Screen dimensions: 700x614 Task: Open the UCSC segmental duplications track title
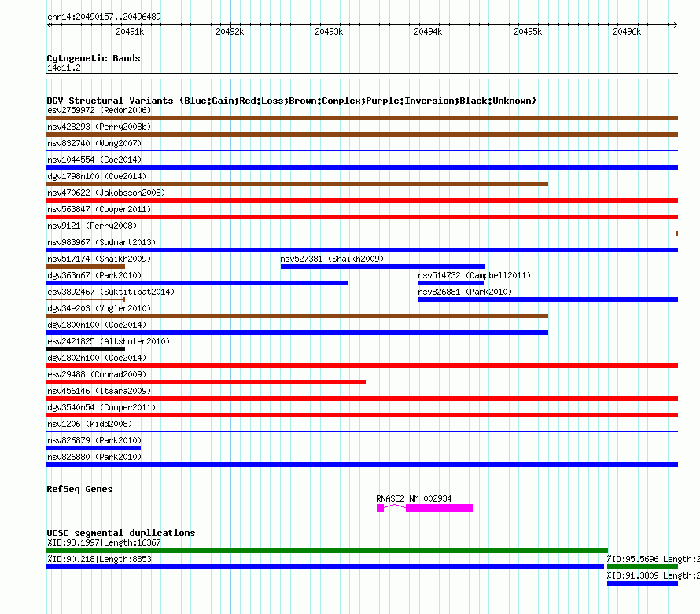(x=121, y=533)
